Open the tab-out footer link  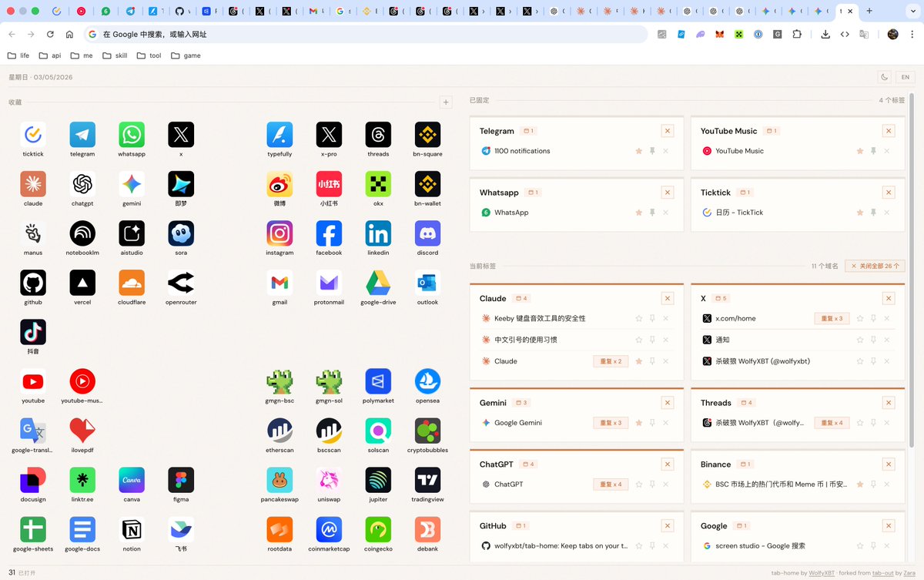click(x=882, y=573)
